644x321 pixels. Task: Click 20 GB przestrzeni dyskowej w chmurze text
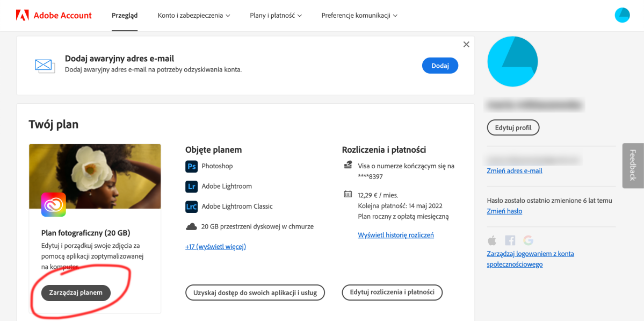[258, 226]
